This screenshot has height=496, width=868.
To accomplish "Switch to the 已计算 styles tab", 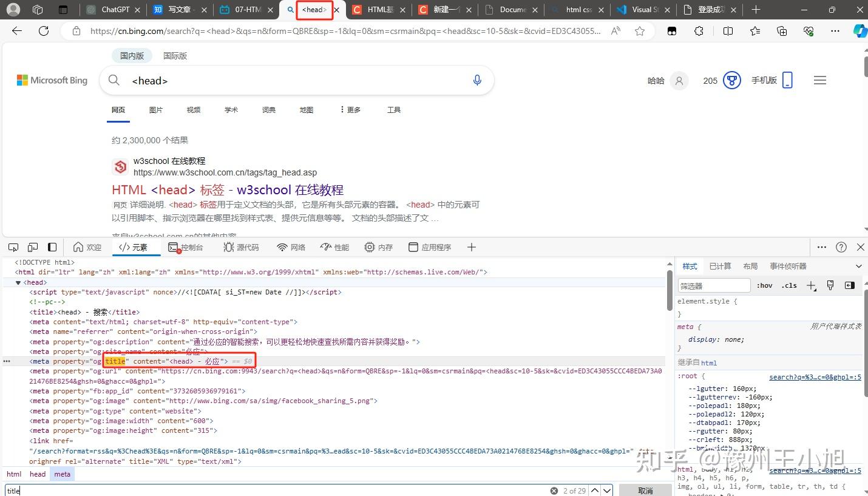I will pyautogui.click(x=720, y=266).
